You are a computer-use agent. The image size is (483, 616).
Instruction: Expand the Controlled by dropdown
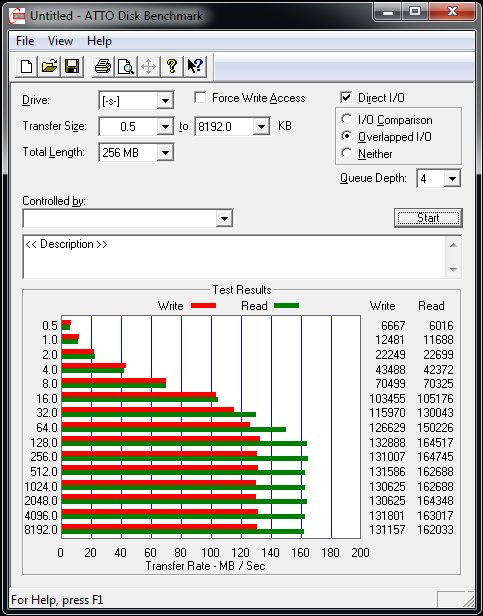tap(224, 218)
